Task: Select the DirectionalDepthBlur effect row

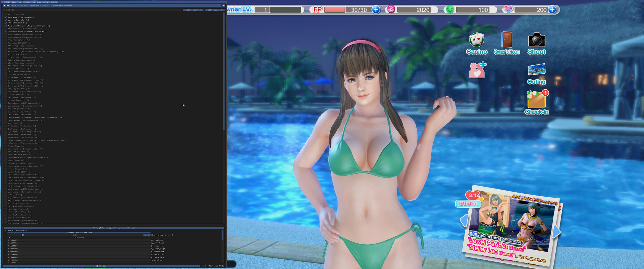Action: tap(35, 118)
